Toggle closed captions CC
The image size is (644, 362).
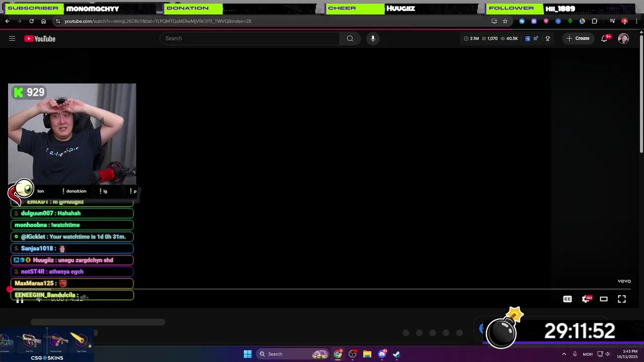[568, 299]
